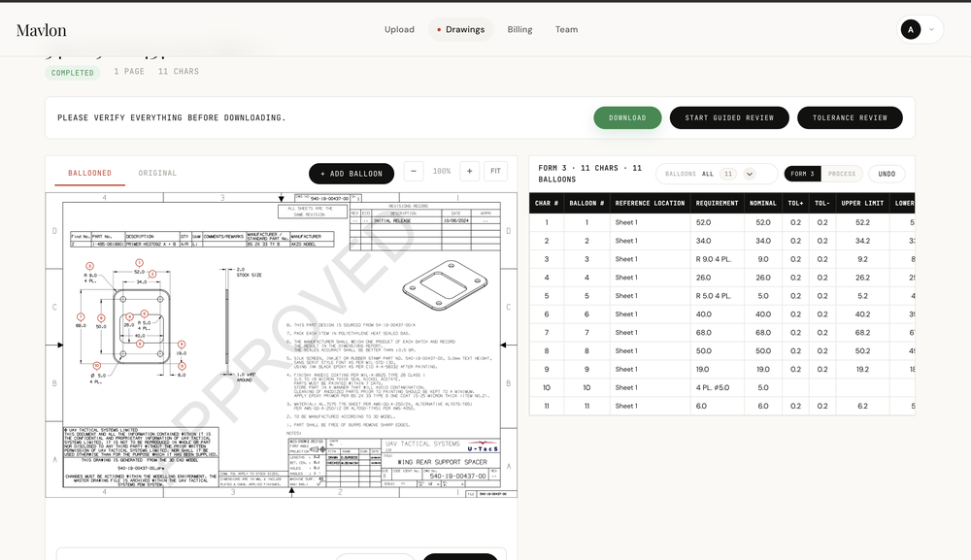Go to the Drawings tab
Screen dimensions: 971x560
point(460,29)
